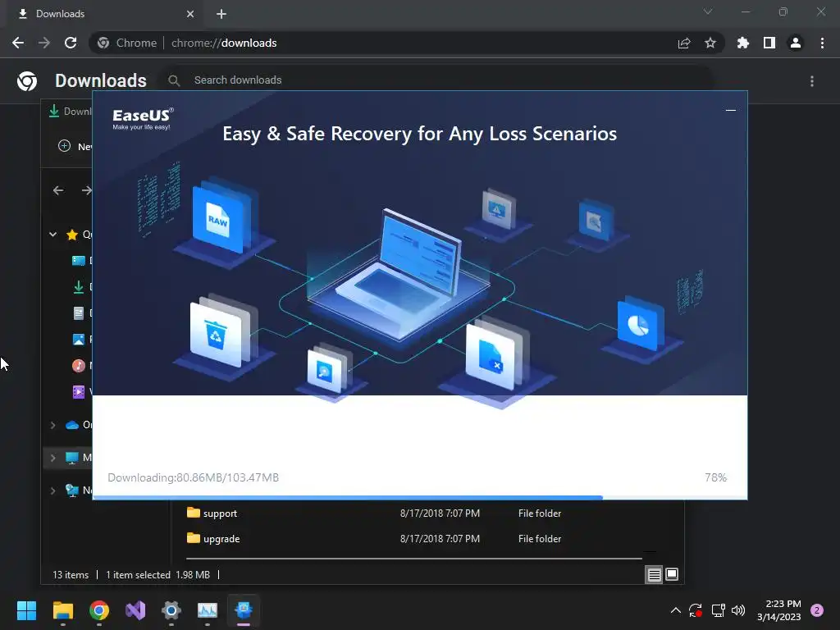This screenshot has height=630, width=840.
Task: Select the Downloads browser tab
Action: pos(105,15)
